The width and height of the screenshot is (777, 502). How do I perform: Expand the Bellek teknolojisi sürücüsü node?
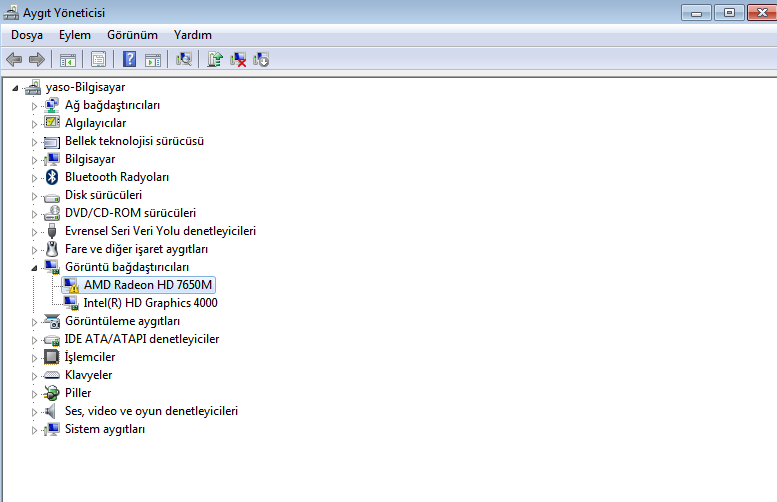[34, 142]
